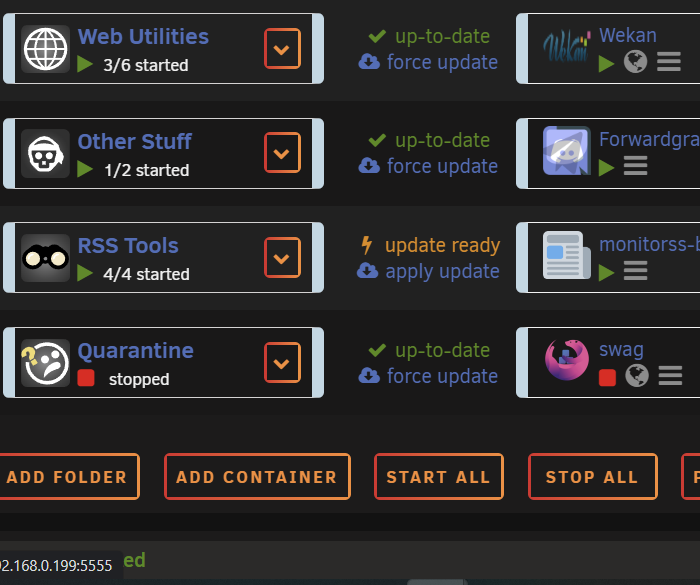
Task: Click the Web Utilities globe folder icon
Action: tap(46, 49)
